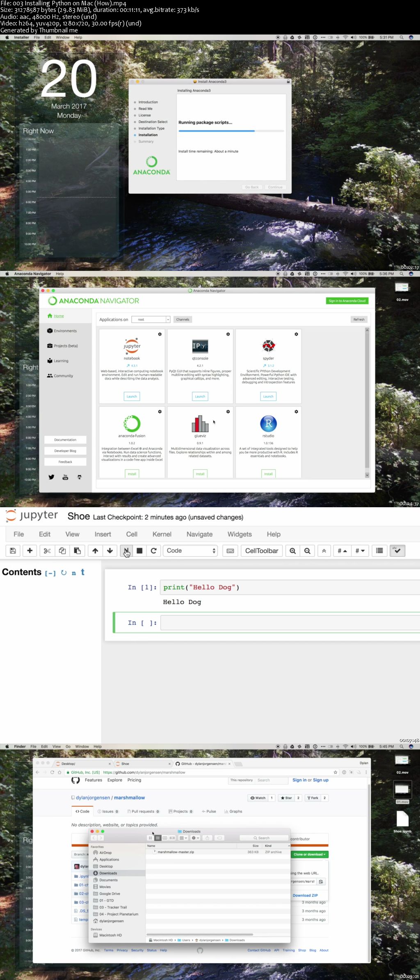Switch to the Pull requests tab on GitHub

(x=143, y=811)
